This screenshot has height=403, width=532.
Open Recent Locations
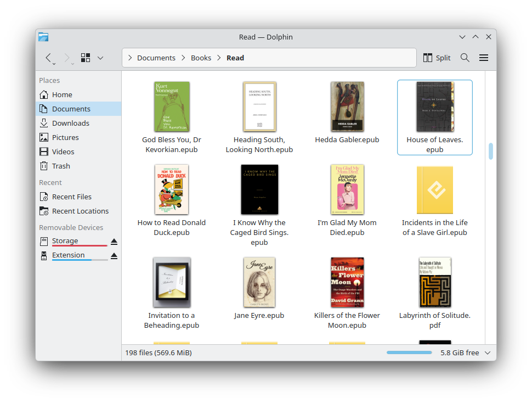(78, 211)
